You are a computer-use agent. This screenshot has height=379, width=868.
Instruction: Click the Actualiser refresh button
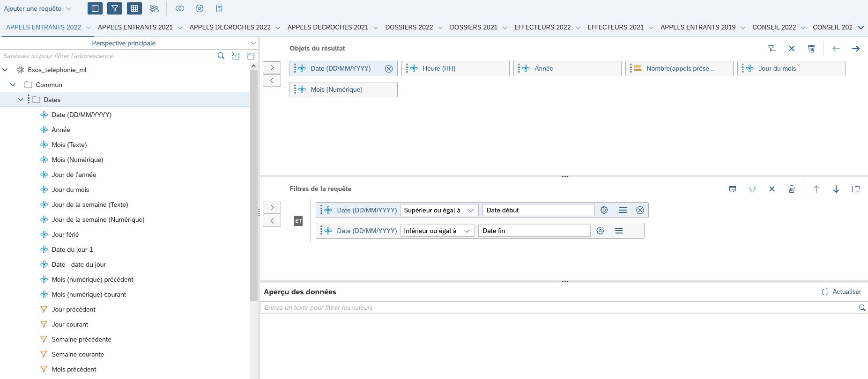click(841, 292)
